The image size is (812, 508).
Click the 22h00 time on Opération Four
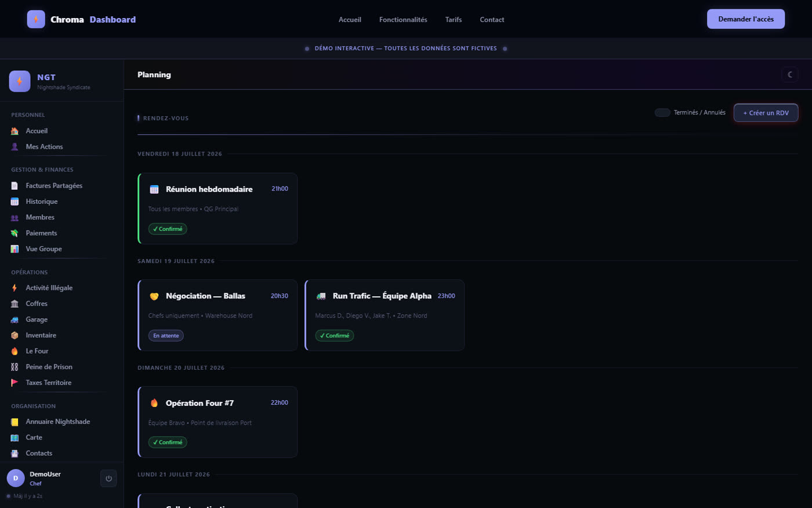pyautogui.click(x=280, y=403)
